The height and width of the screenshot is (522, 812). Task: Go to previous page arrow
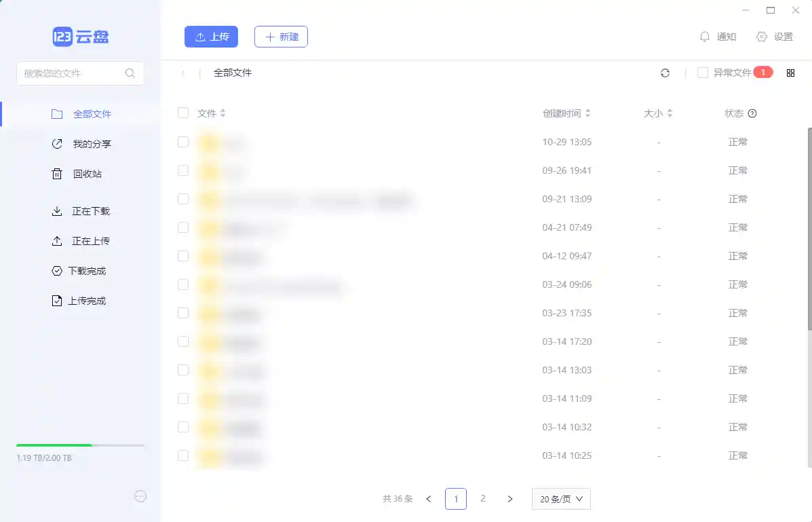(x=428, y=499)
